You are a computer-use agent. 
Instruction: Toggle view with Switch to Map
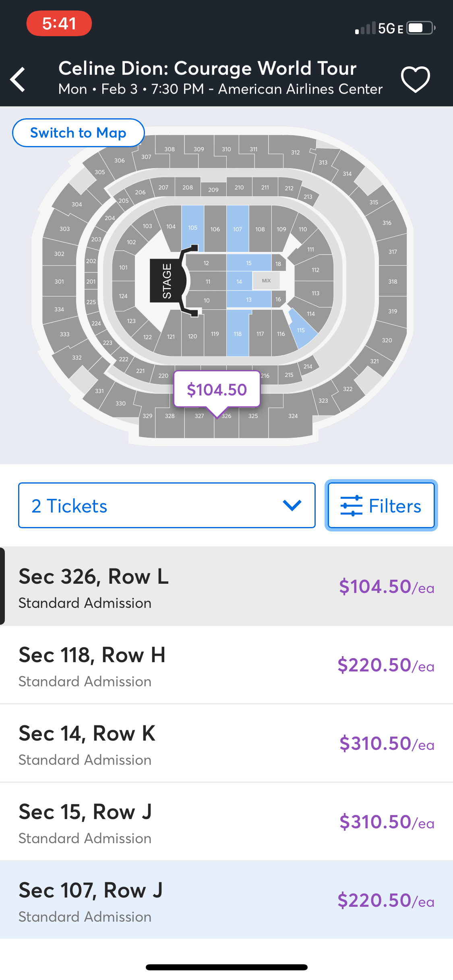78,133
